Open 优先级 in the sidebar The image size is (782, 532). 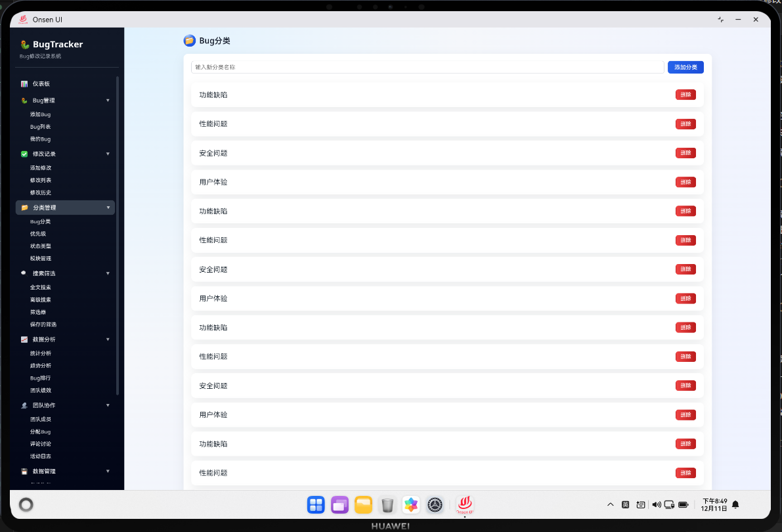click(x=38, y=234)
